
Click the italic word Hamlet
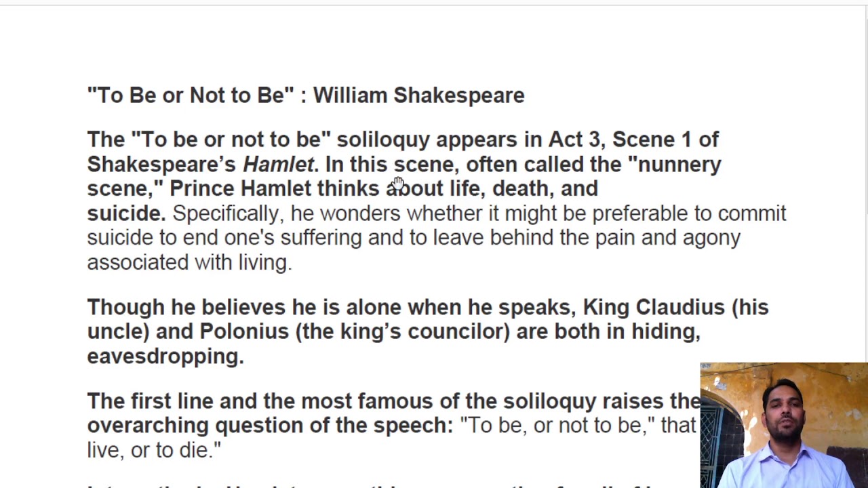(x=278, y=164)
